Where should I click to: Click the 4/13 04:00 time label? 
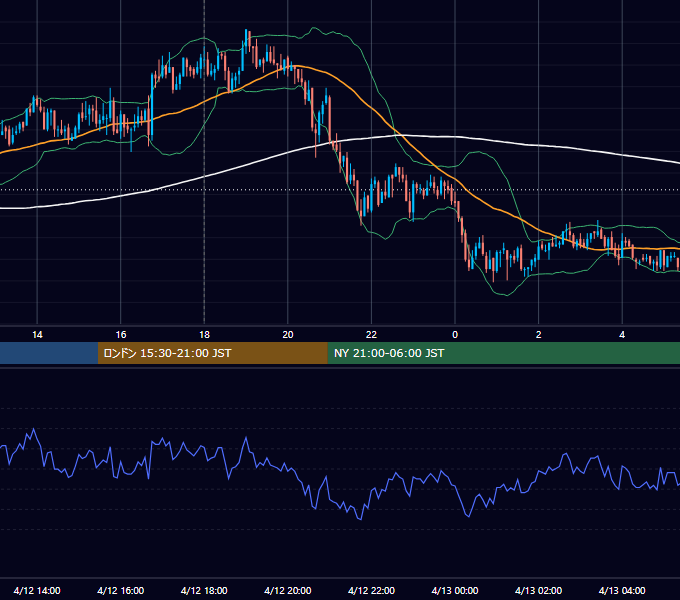622,590
